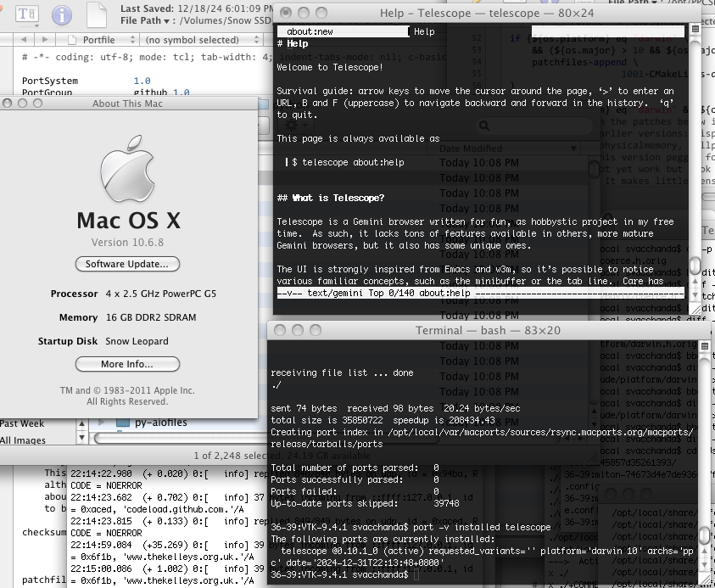Open the Portfile document popup
Screen dimensions: 715x588
pyautogui.click(x=101, y=40)
